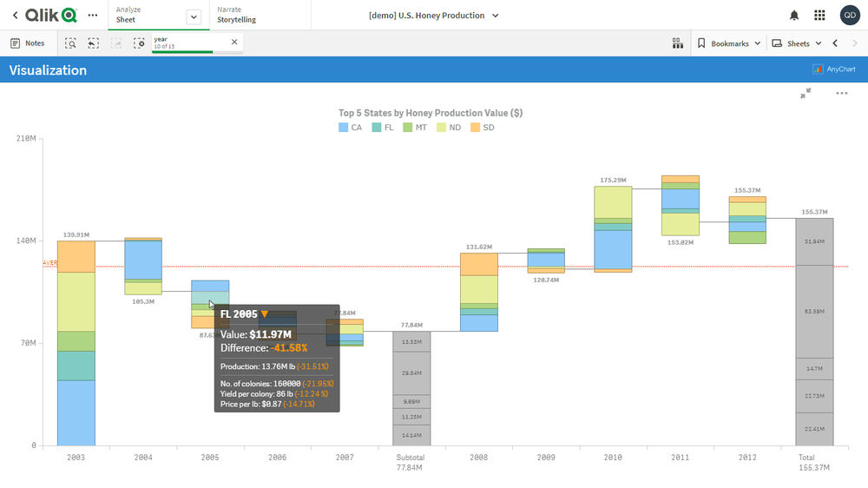
Task: Open the Analyze Sheet dropdown arrow
Action: click(x=194, y=16)
